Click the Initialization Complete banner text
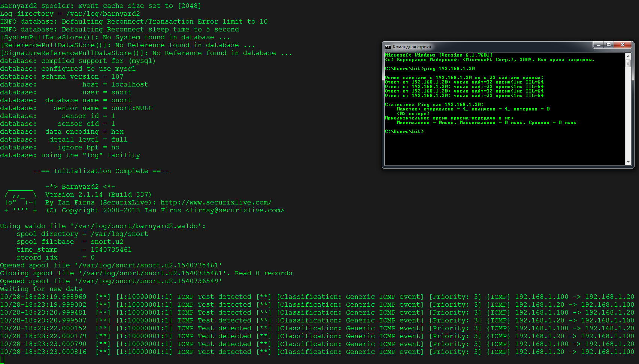639x364 pixels. pyautogui.click(x=101, y=171)
